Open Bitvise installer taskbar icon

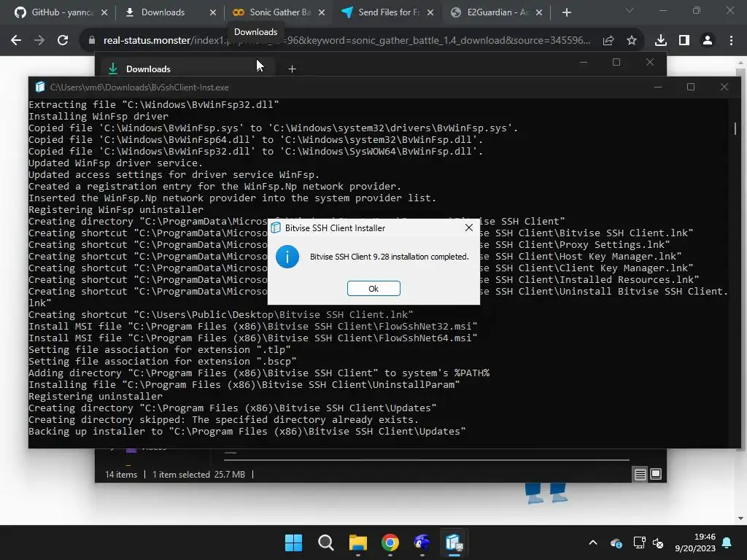point(454,542)
